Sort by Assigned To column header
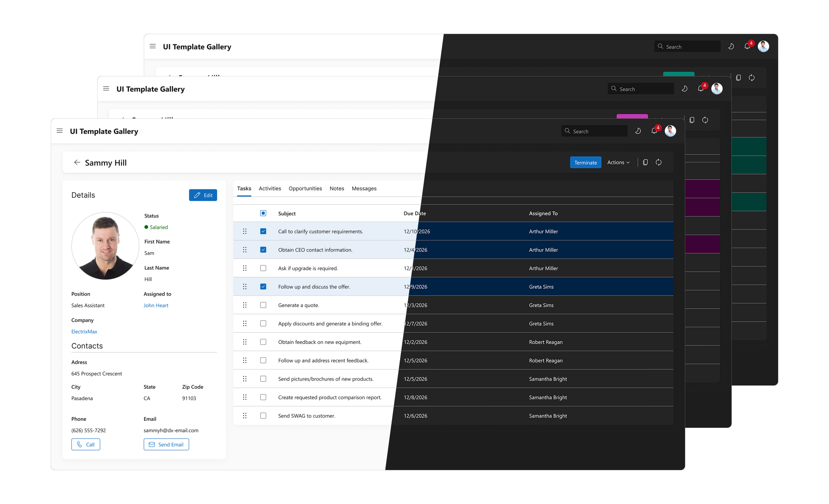The height and width of the screenshot is (504, 829). point(543,214)
